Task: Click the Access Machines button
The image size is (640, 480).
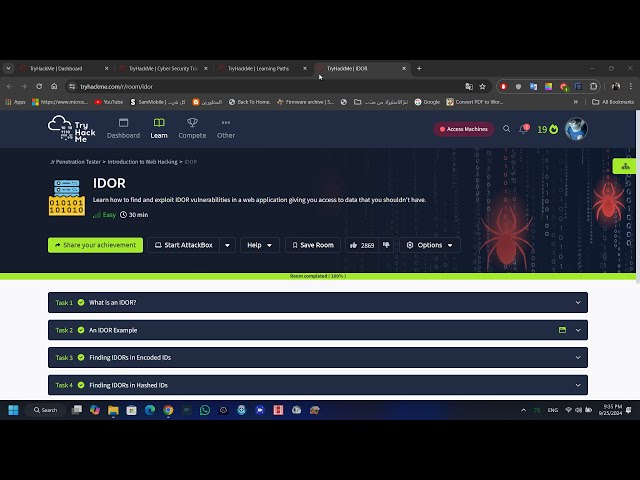Action: pyautogui.click(x=464, y=129)
